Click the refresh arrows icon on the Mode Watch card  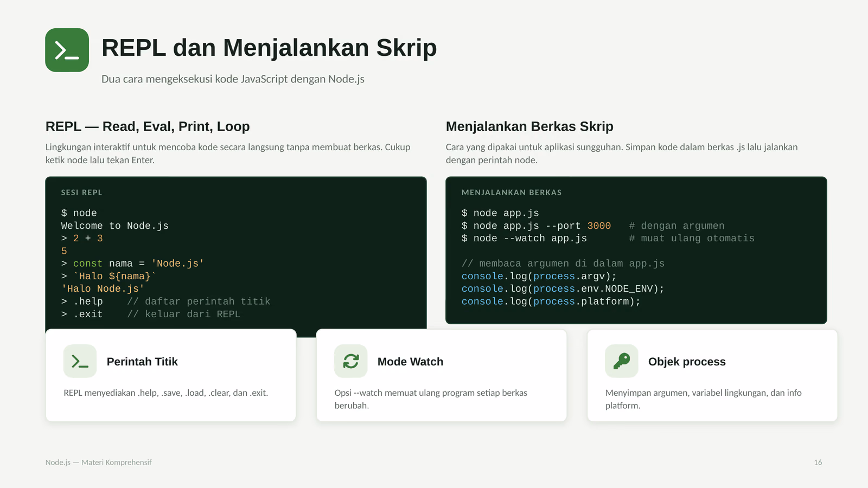pyautogui.click(x=351, y=361)
